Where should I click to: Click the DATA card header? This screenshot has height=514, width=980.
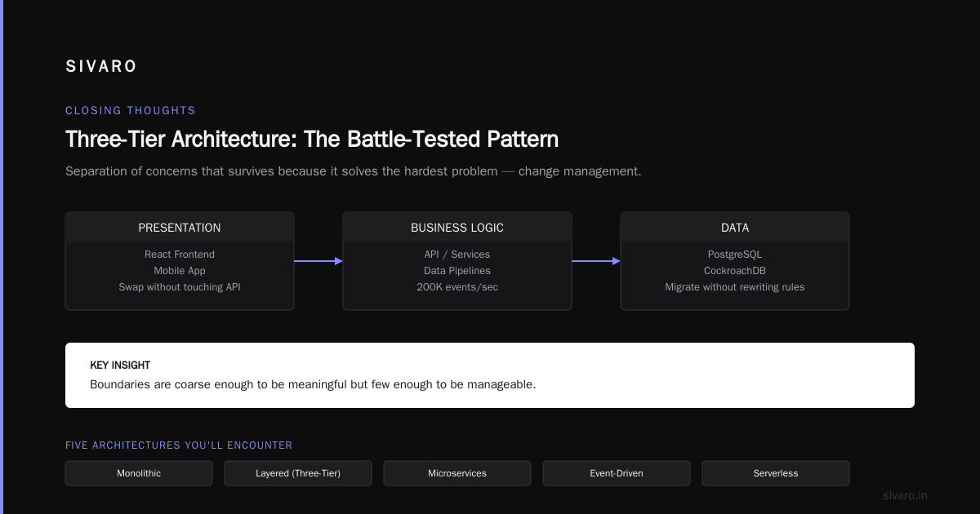tap(735, 228)
